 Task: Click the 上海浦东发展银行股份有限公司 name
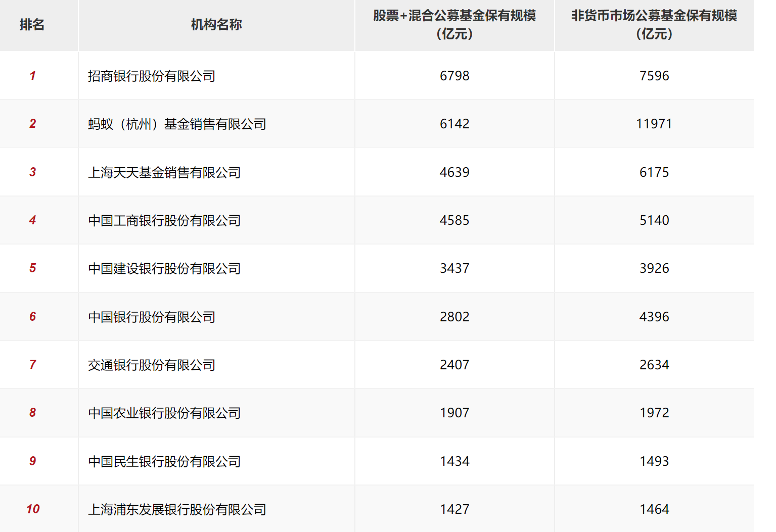click(x=177, y=509)
